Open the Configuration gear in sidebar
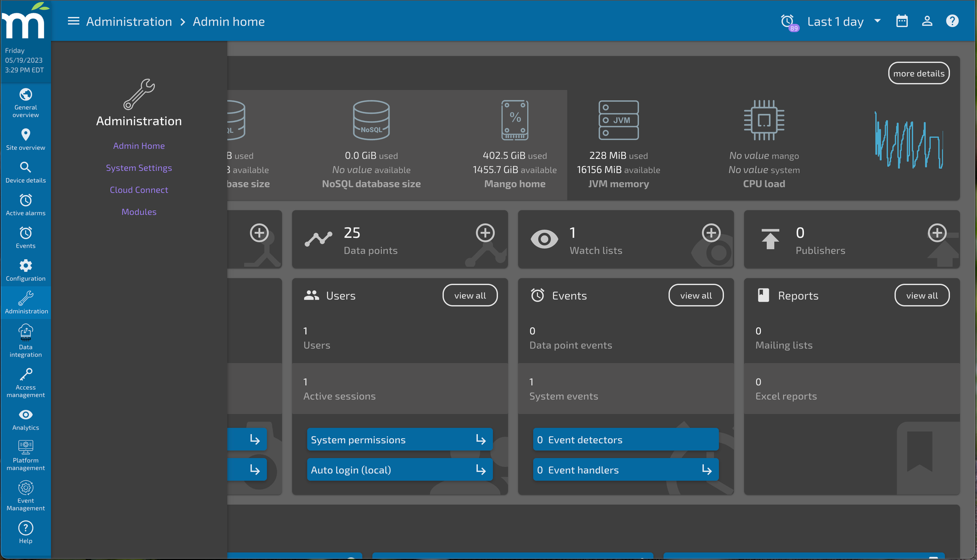The width and height of the screenshot is (977, 560). click(x=26, y=270)
